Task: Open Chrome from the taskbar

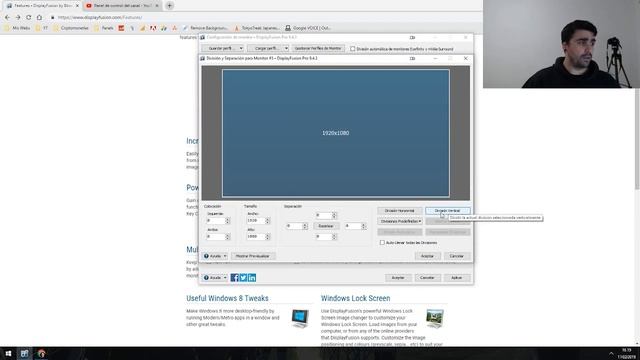Action: click(41, 353)
